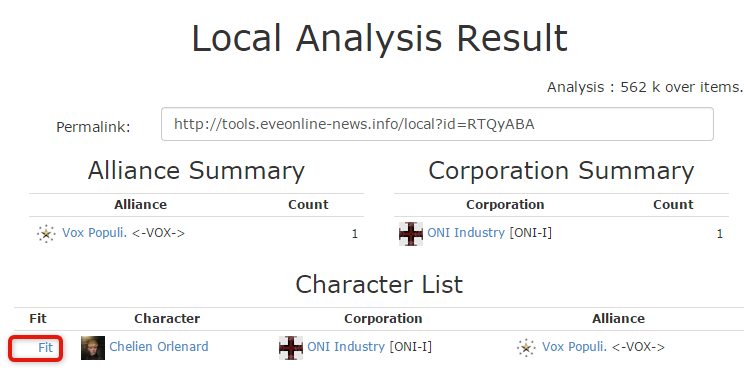Click Count header in Alliance Summary

click(308, 205)
